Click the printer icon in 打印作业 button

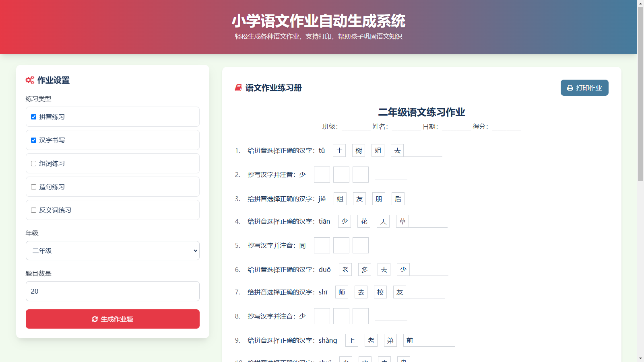coord(570,88)
